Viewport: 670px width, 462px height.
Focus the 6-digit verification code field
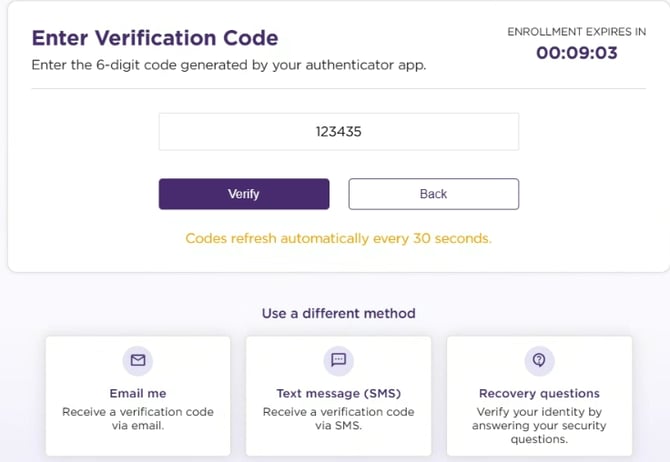[x=338, y=131]
